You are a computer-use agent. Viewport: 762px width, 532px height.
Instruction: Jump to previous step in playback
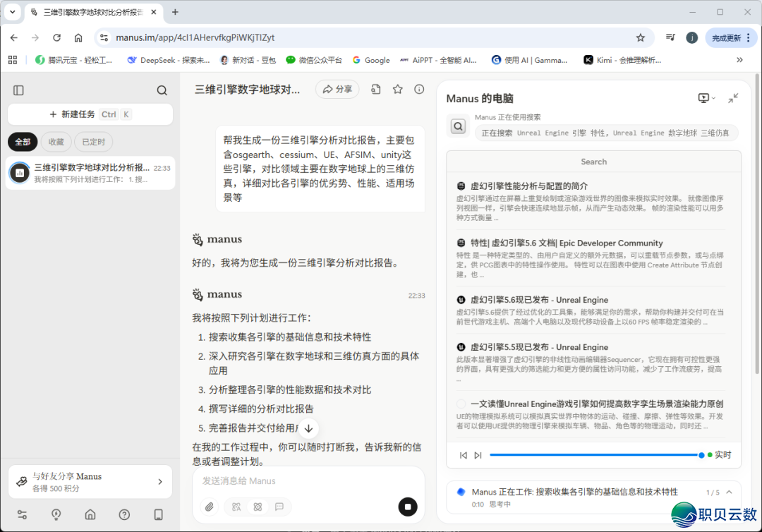(x=463, y=455)
